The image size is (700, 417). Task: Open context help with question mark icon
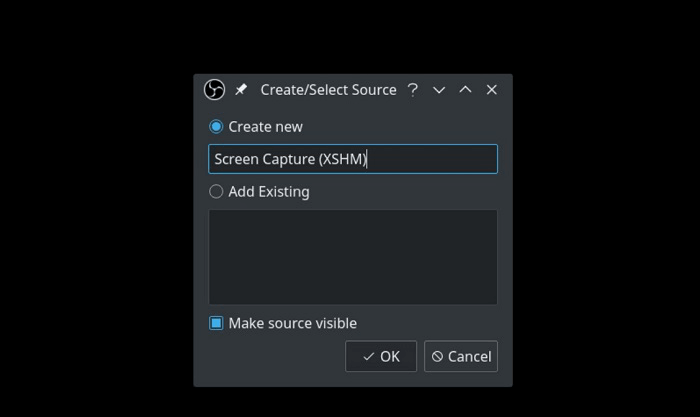coord(412,90)
